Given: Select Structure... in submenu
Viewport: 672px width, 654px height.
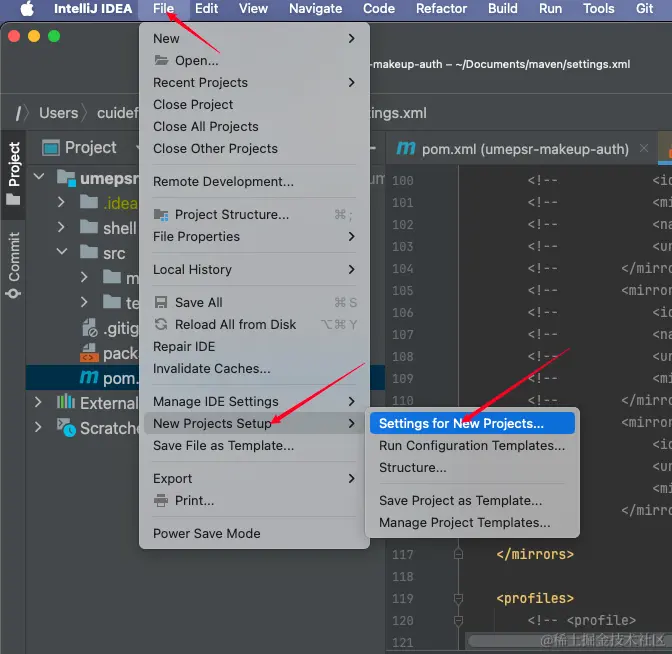Looking at the screenshot, I should 412,468.
